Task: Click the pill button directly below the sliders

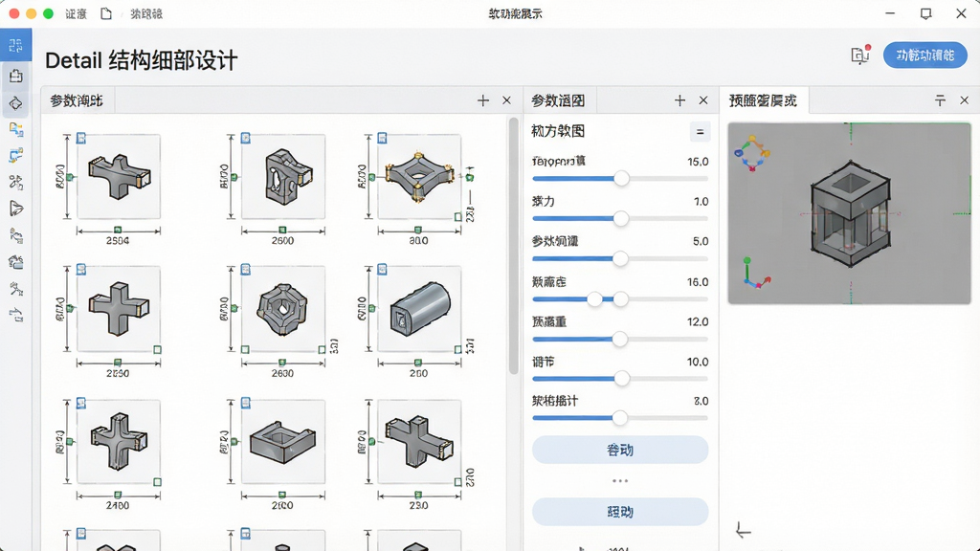Action: point(620,450)
